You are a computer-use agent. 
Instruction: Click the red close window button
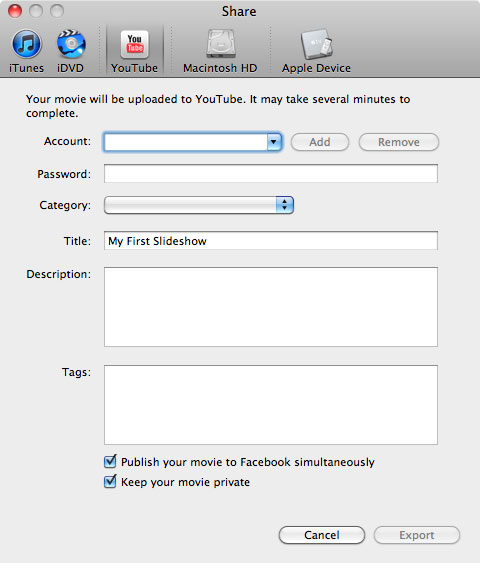click(x=15, y=11)
